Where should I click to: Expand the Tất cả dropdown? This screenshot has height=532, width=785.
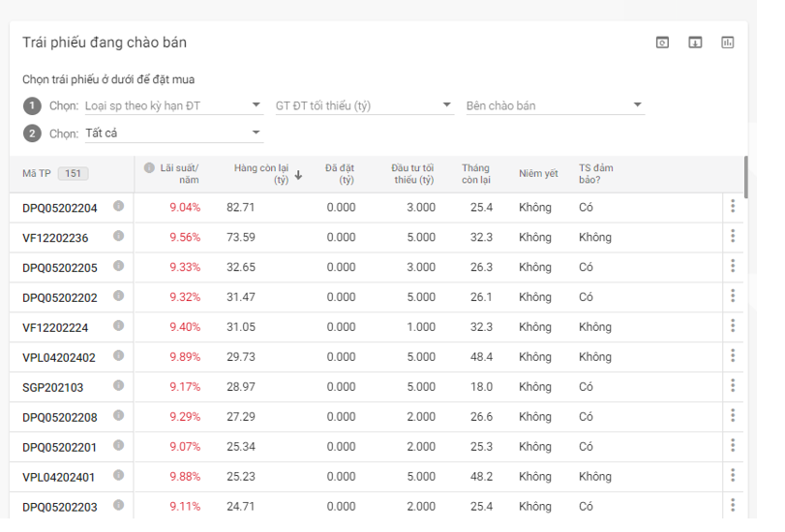pyautogui.click(x=174, y=133)
